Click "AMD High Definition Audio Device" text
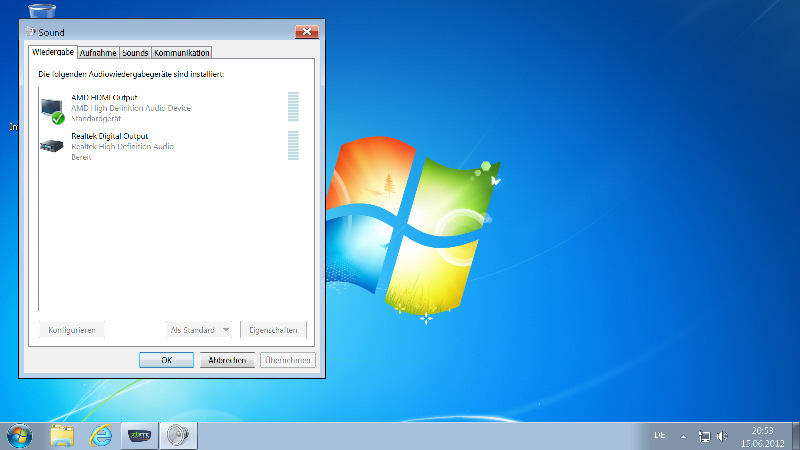Image resolution: width=800 pixels, height=450 pixels. click(x=131, y=108)
